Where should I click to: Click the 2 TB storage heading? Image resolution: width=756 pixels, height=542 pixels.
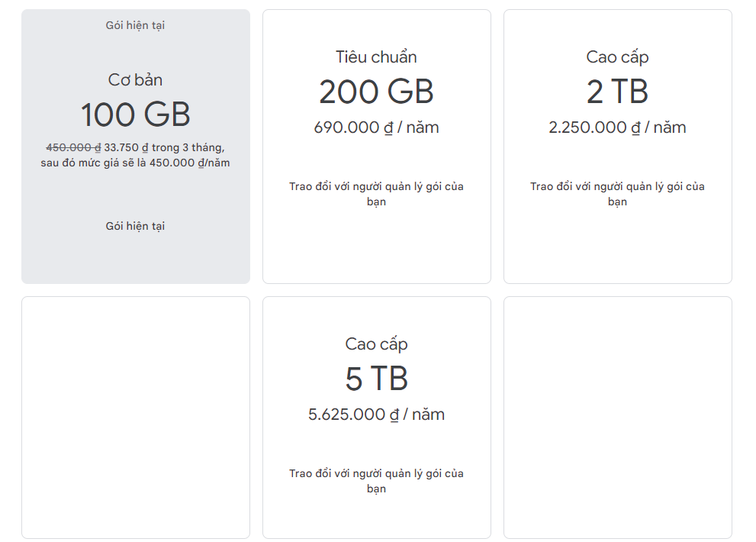617,92
